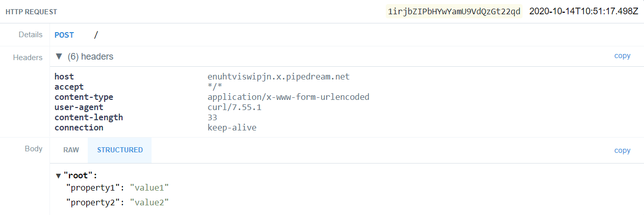Select the "property2" key
The image size is (644, 215).
94,202
